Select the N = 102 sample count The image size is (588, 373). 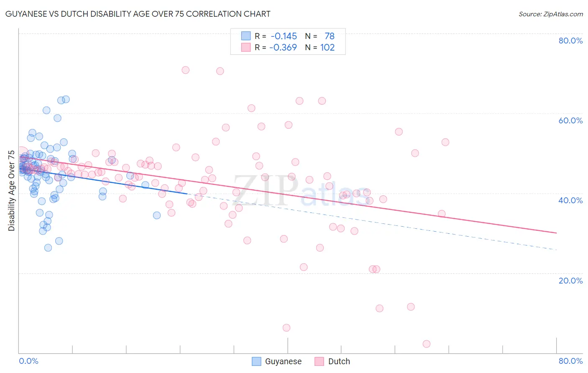pyautogui.click(x=320, y=47)
